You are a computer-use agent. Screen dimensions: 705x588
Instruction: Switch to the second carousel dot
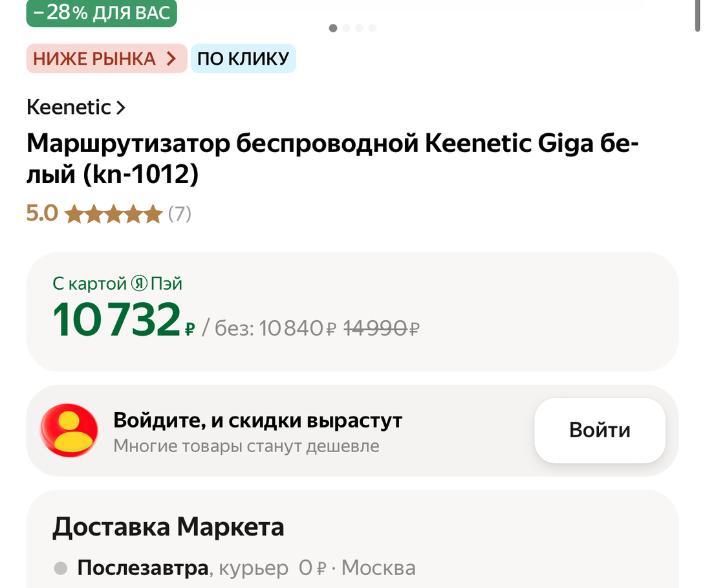(x=347, y=28)
